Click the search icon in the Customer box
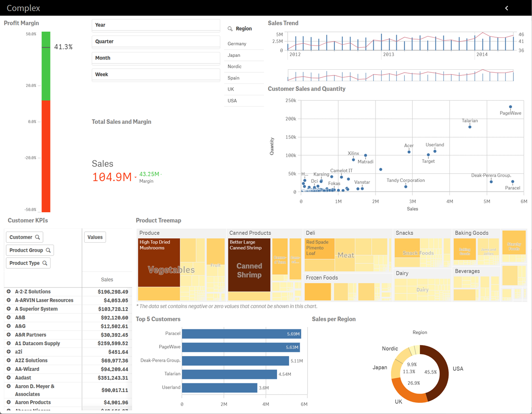Image resolution: width=532 pixels, height=414 pixels. 37,237
